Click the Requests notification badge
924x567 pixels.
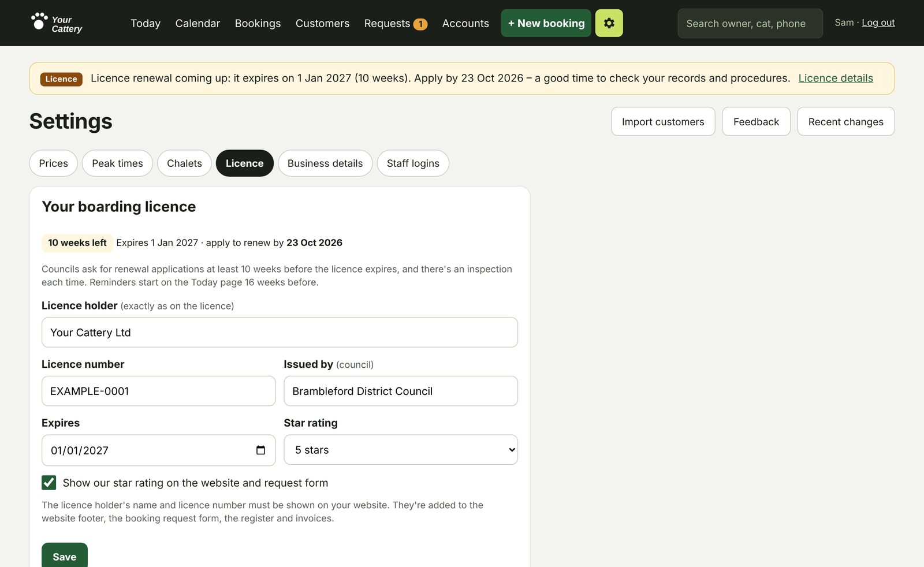[420, 24]
